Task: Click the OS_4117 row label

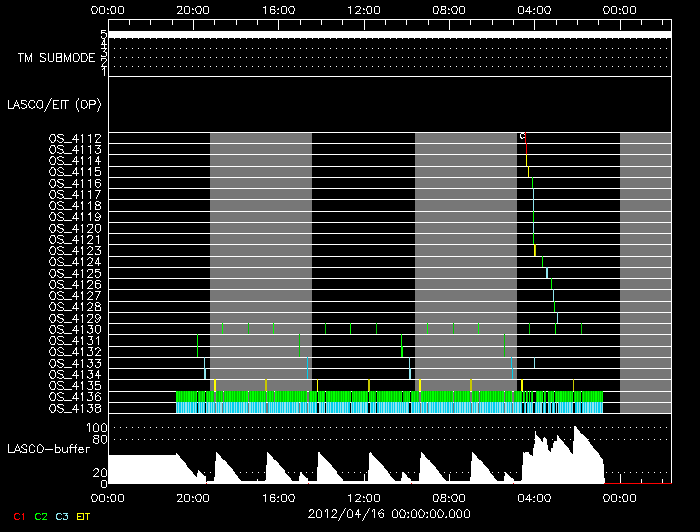Action: pyautogui.click(x=75, y=195)
